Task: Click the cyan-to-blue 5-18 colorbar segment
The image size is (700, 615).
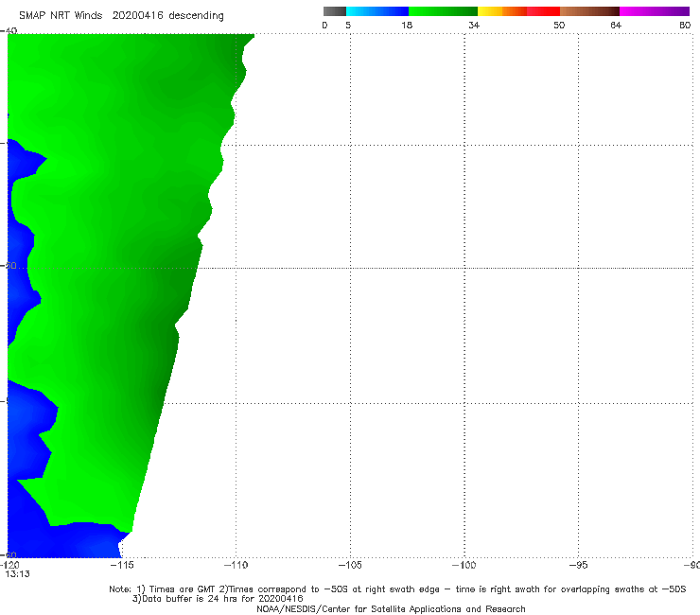Action: [x=377, y=11]
